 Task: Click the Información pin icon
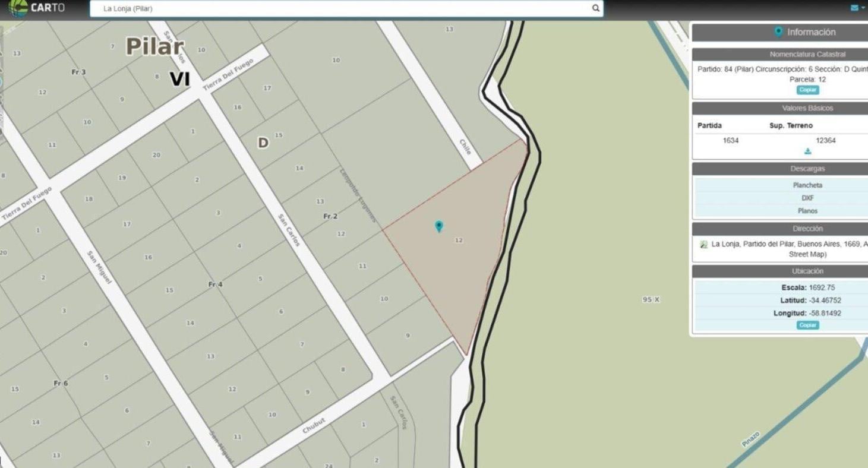[x=778, y=31]
